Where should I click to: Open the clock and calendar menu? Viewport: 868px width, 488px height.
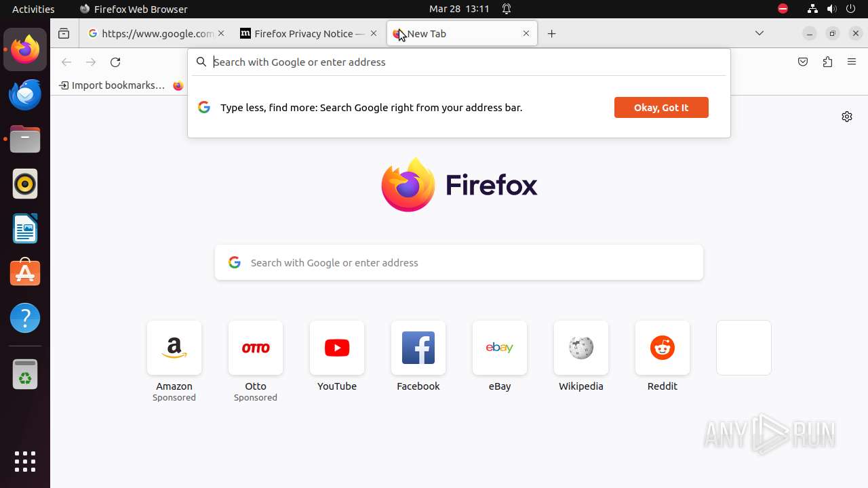(x=459, y=9)
